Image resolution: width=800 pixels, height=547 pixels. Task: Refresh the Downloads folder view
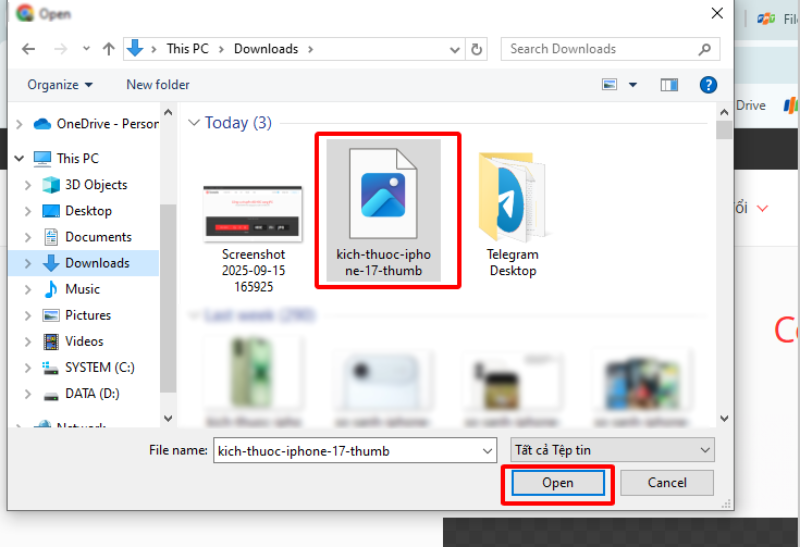coord(477,49)
